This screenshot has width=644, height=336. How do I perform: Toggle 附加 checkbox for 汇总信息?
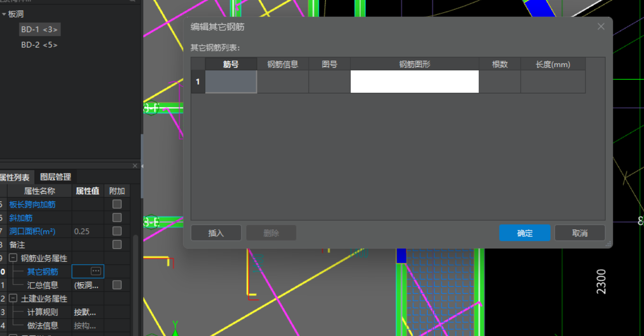[117, 285]
